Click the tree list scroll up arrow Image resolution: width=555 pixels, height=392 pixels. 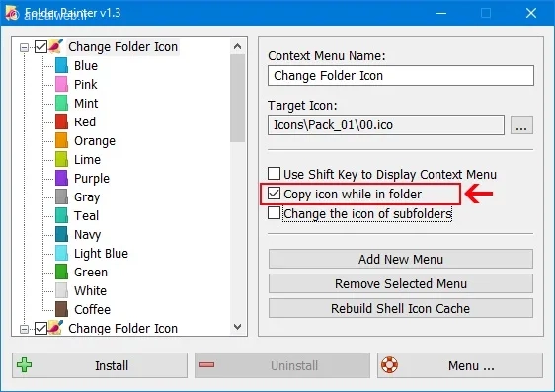237,46
